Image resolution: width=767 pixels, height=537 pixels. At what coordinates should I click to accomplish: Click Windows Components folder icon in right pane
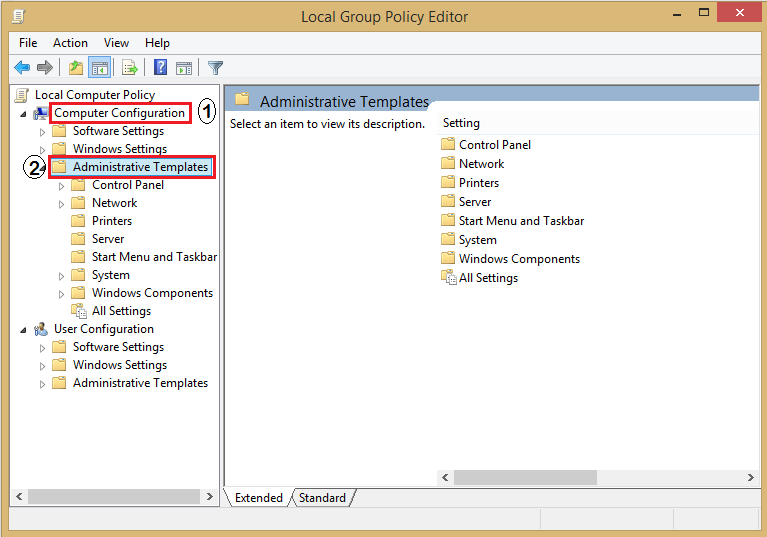(448, 258)
